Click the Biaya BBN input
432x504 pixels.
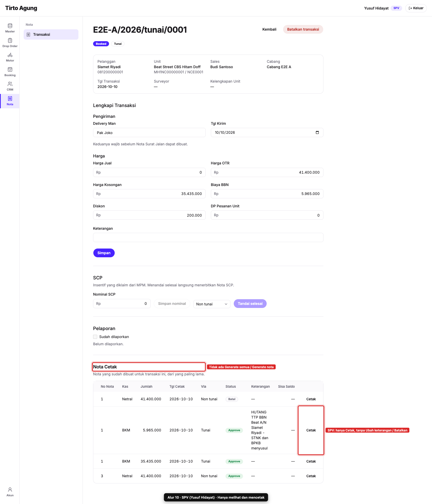pos(267,194)
